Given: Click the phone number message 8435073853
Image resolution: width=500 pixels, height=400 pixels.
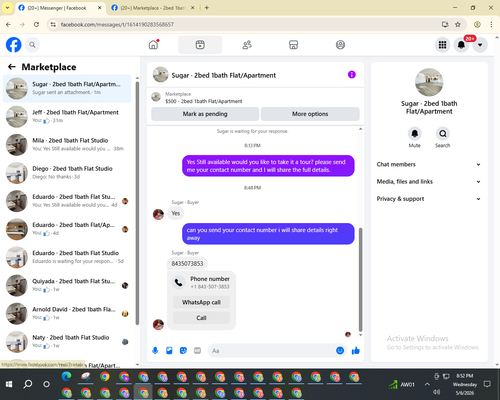Looking at the screenshot, I should click(x=187, y=264).
